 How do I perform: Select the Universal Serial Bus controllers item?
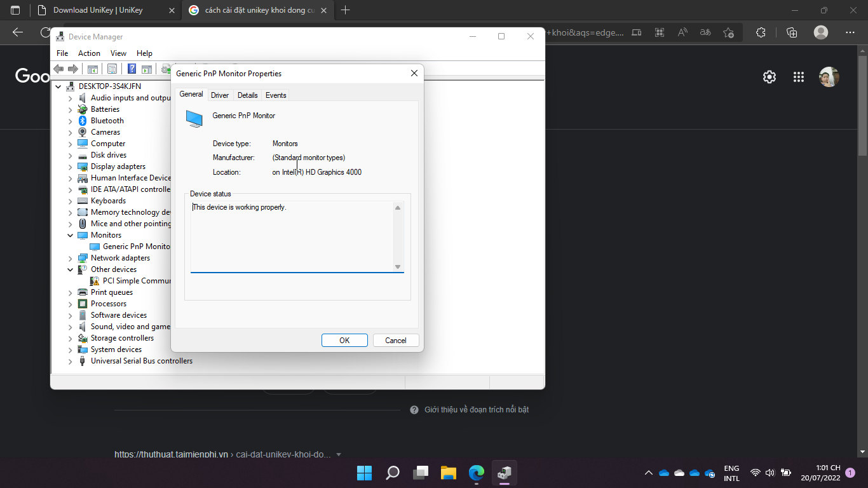[141, 361]
